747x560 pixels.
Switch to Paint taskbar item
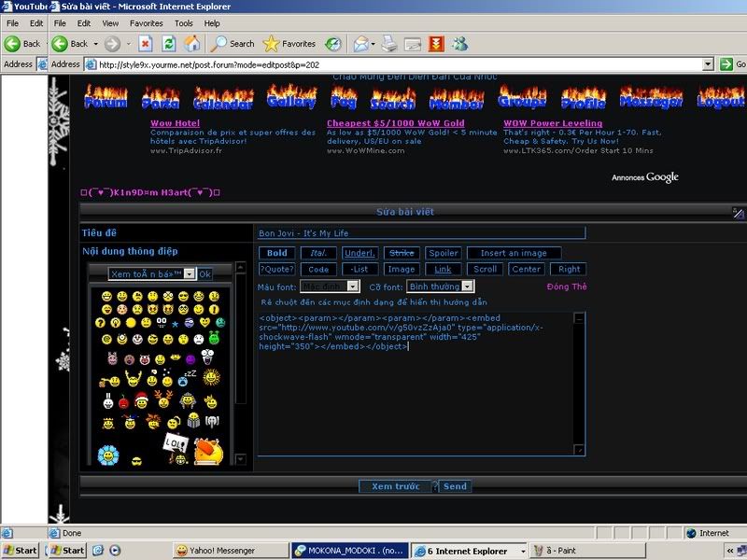point(587,551)
